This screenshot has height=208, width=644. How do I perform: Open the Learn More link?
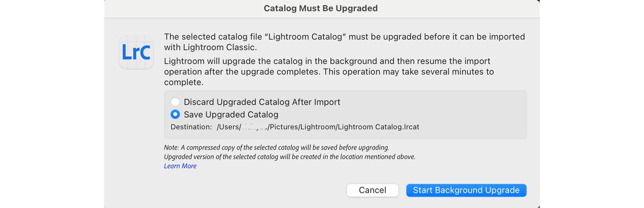pos(180,166)
